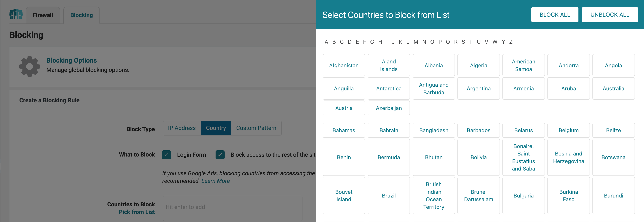644x222 pixels.
Task: Select Afghanistan from the country list
Action: click(x=344, y=65)
